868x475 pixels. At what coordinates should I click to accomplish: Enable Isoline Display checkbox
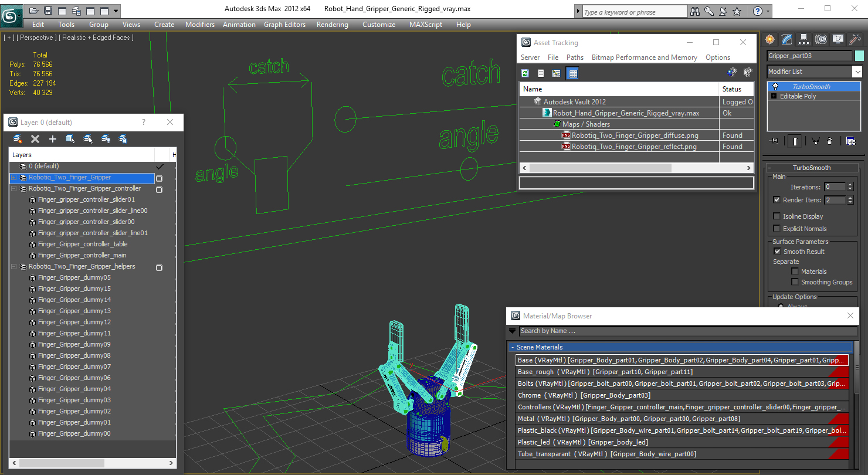coord(777,216)
